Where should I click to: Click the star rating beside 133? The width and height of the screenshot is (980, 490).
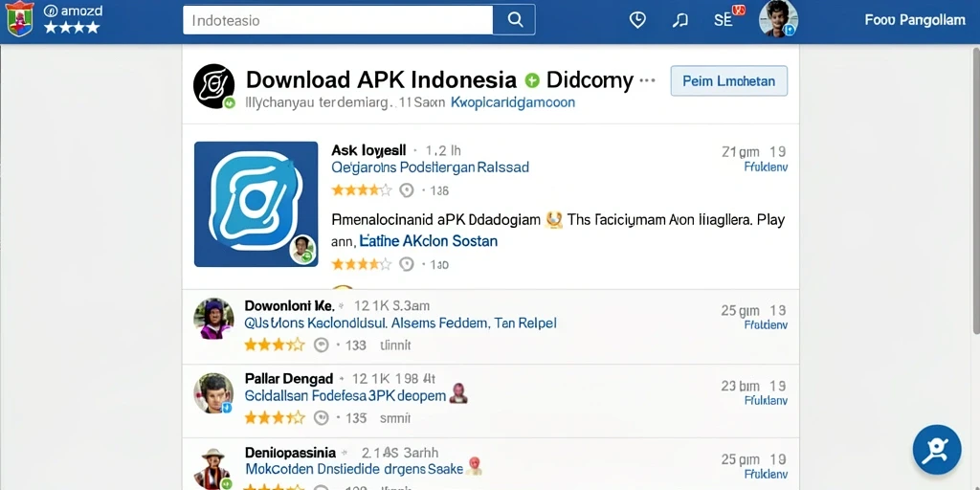point(274,345)
